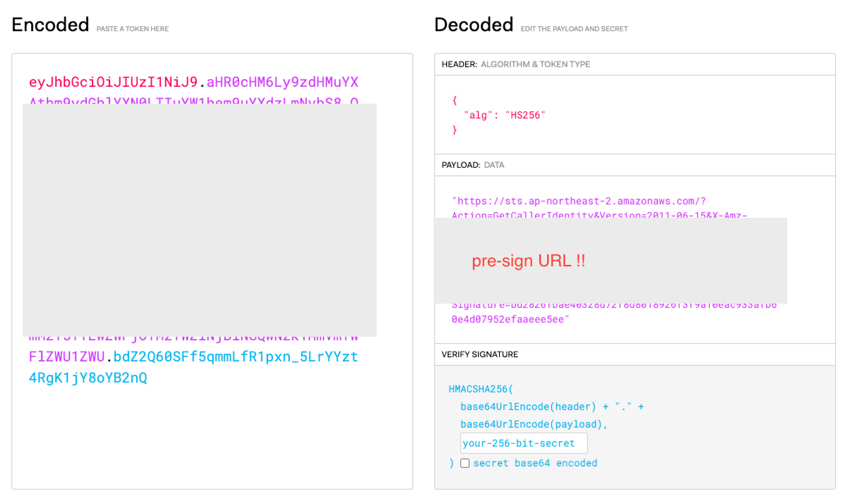This screenshot has height=504, width=847.
Task: Click the PASTE A TOKEN HERE hint
Action: [x=132, y=29]
